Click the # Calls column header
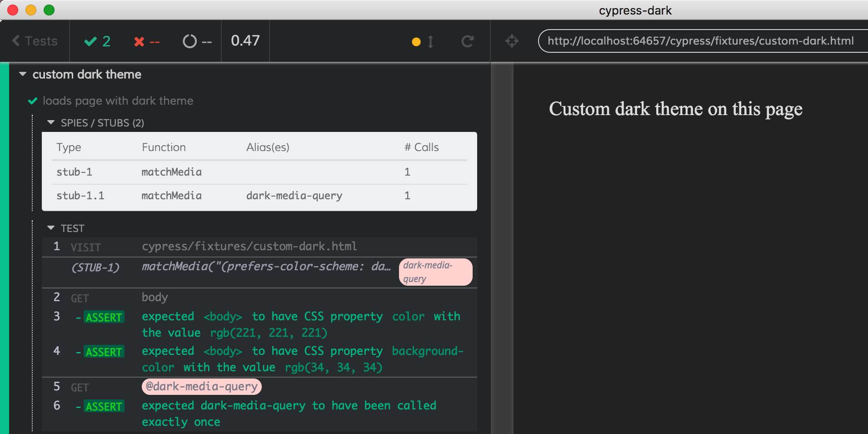The height and width of the screenshot is (434, 868). pyautogui.click(x=422, y=147)
